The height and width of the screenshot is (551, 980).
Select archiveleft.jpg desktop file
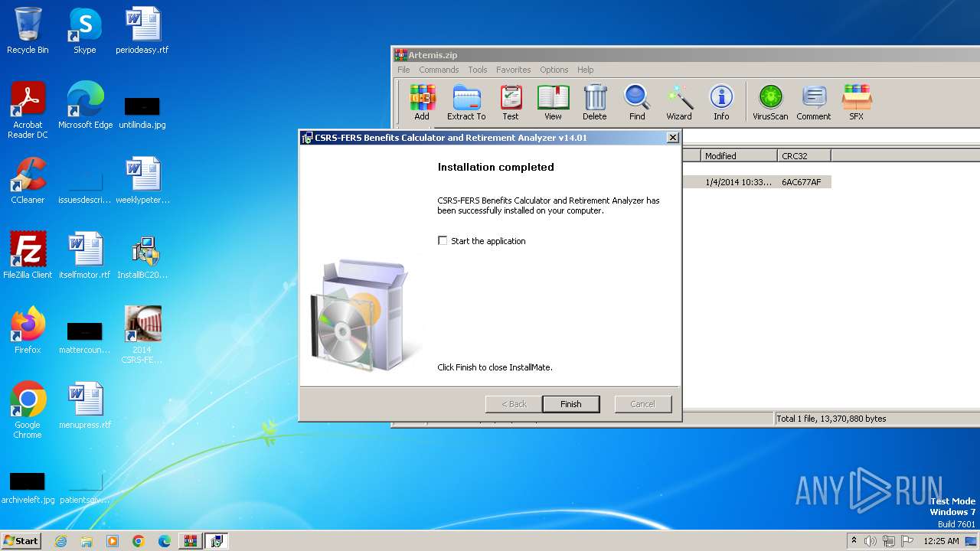[28, 488]
